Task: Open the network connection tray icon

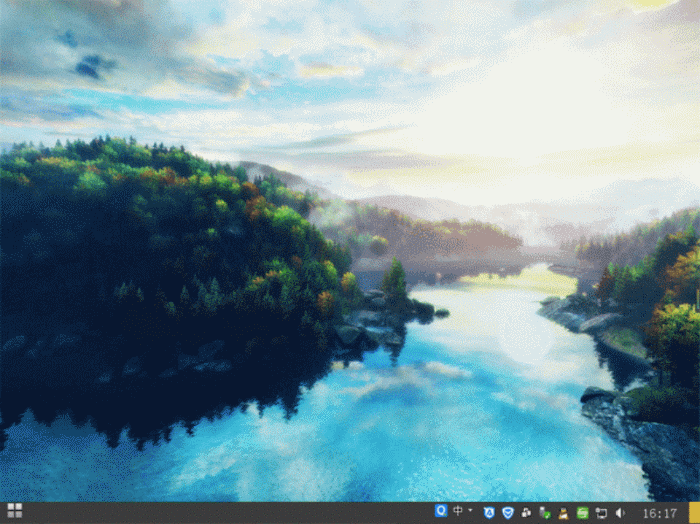Action: coord(601,513)
